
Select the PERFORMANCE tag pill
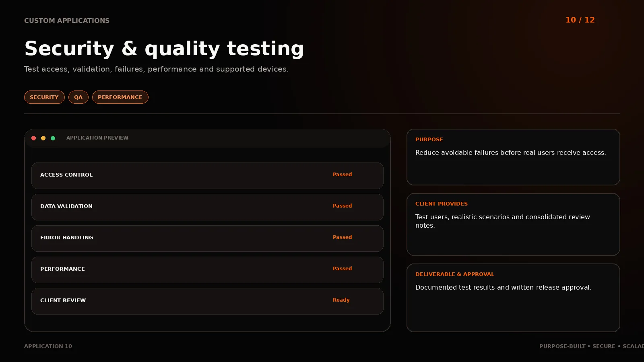[120, 97]
